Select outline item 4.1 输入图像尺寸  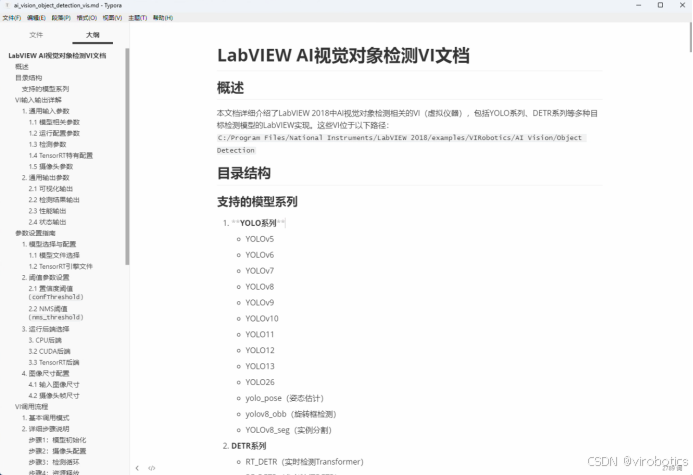coord(54,384)
